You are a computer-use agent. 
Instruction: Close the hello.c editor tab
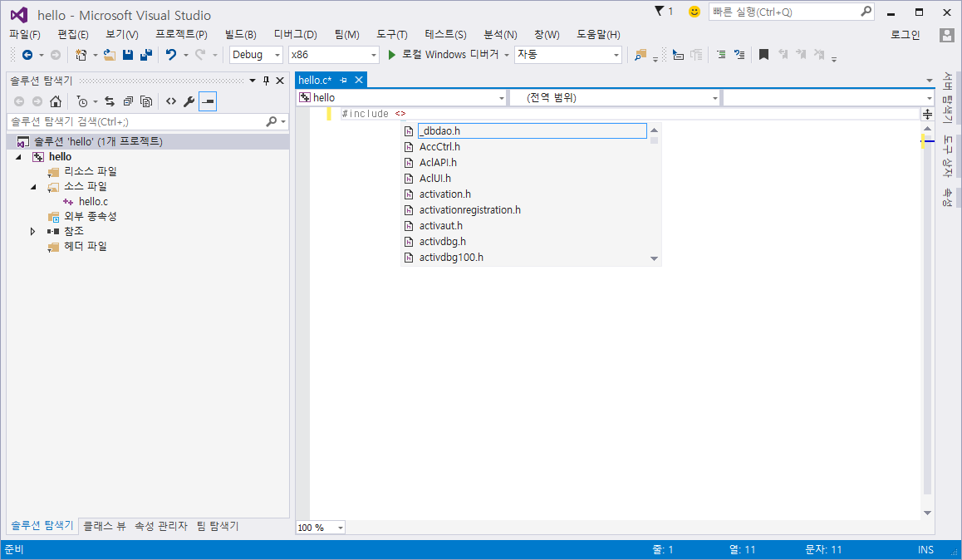click(x=359, y=81)
